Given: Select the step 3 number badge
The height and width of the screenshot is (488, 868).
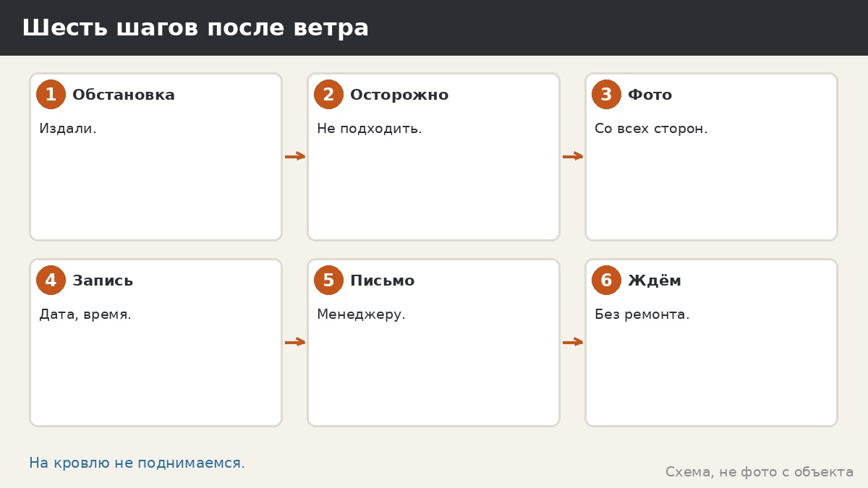Looking at the screenshot, I should pyautogui.click(x=606, y=95).
